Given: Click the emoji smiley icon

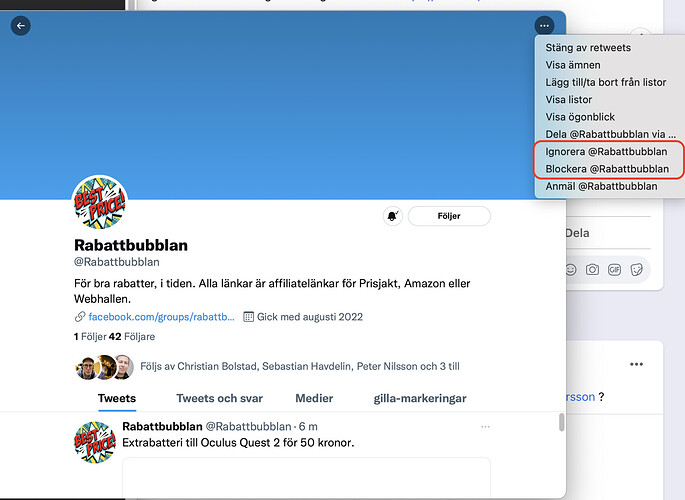Looking at the screenshot, I should (x=570, y=269).
